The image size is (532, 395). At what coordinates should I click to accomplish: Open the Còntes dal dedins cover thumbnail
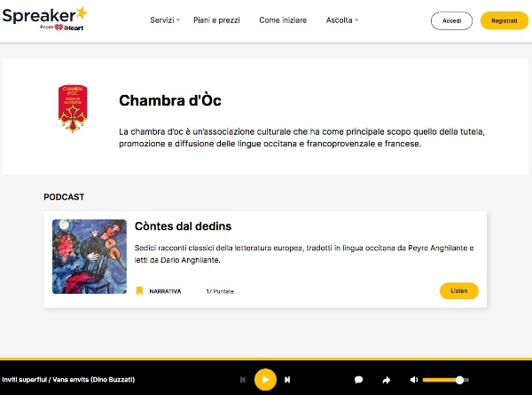coord(90,257)
